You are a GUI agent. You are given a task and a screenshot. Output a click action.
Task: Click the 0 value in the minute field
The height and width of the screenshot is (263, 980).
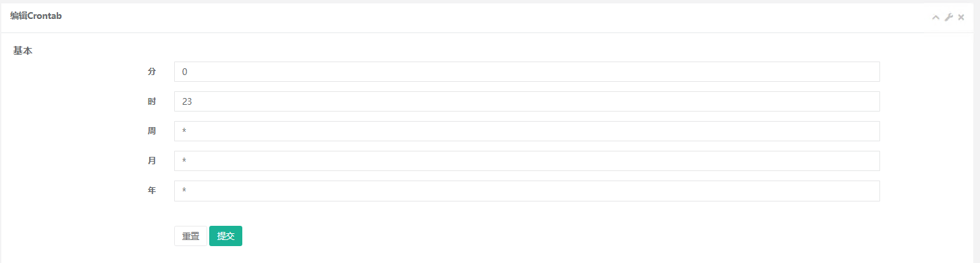pyautogui.click(x=184, y=72)
